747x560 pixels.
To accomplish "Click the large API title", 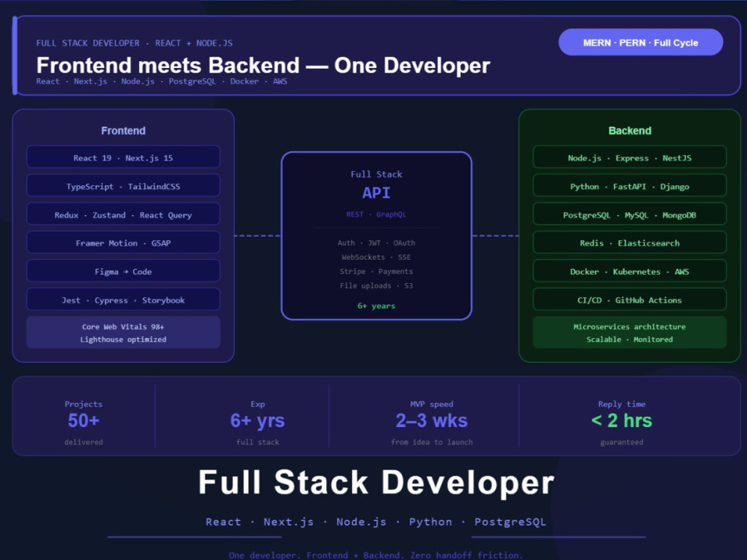I will (376, 193).
